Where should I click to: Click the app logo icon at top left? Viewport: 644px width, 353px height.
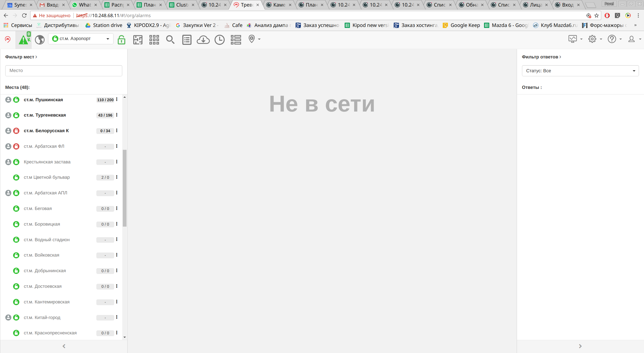pos(8,39)
